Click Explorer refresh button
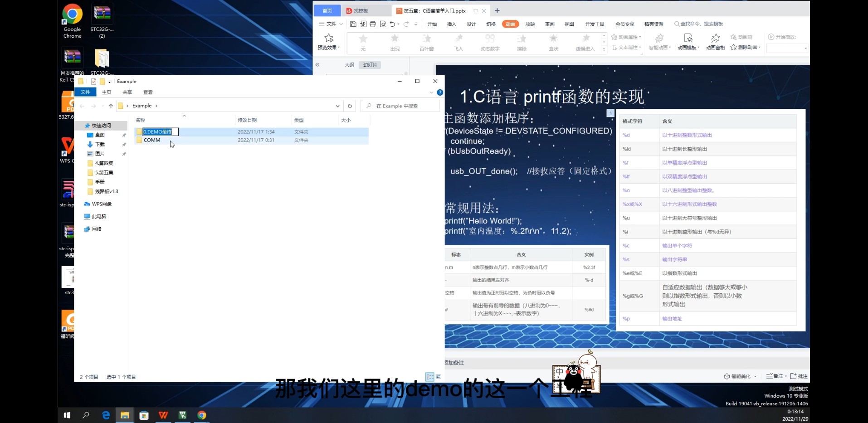This screenshot has width=868, height=423. [350, 106]
